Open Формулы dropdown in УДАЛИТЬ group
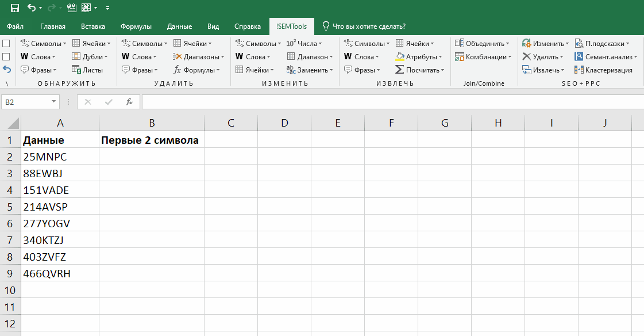 (196, 70)
